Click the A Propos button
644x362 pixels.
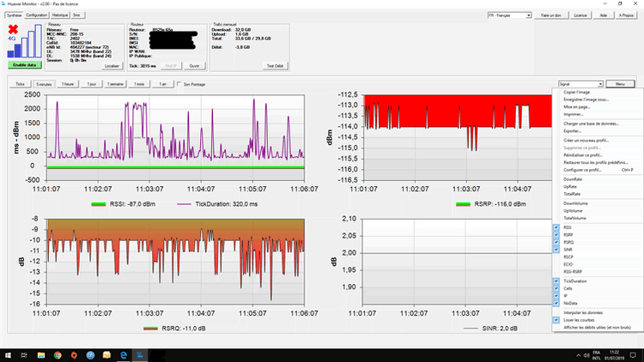pos(626,15)
